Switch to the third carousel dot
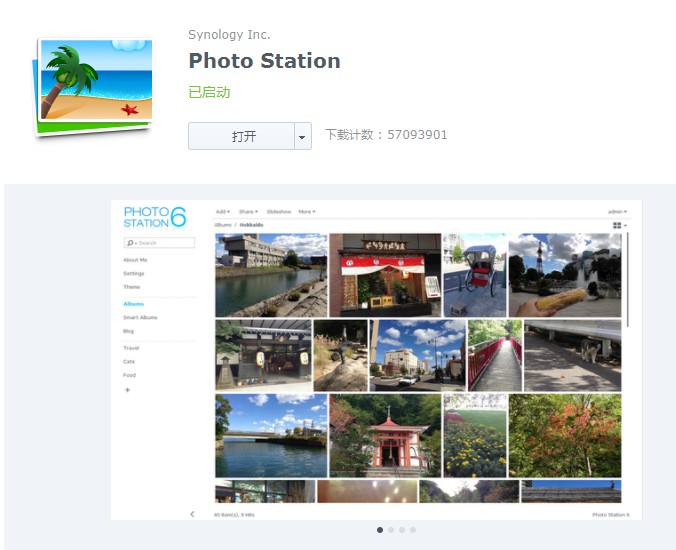The width and height of the screenshot is (676, 550). (x=402, y=530)
